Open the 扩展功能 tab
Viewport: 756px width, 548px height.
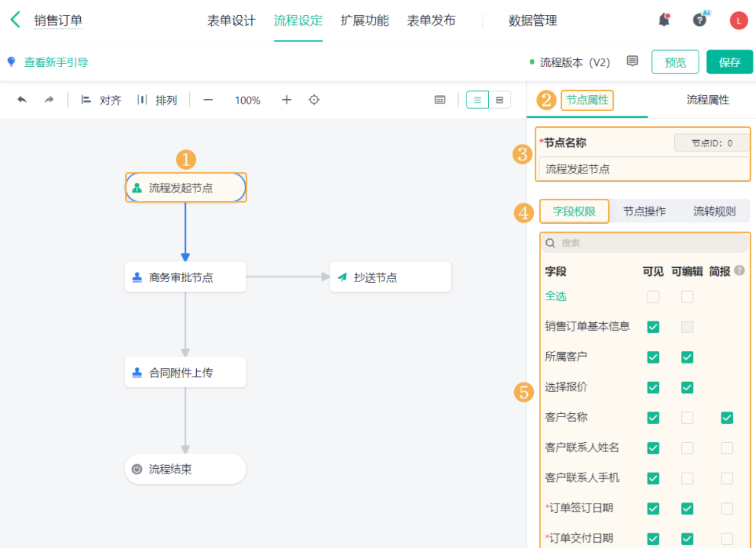click(x=365, y=20)
